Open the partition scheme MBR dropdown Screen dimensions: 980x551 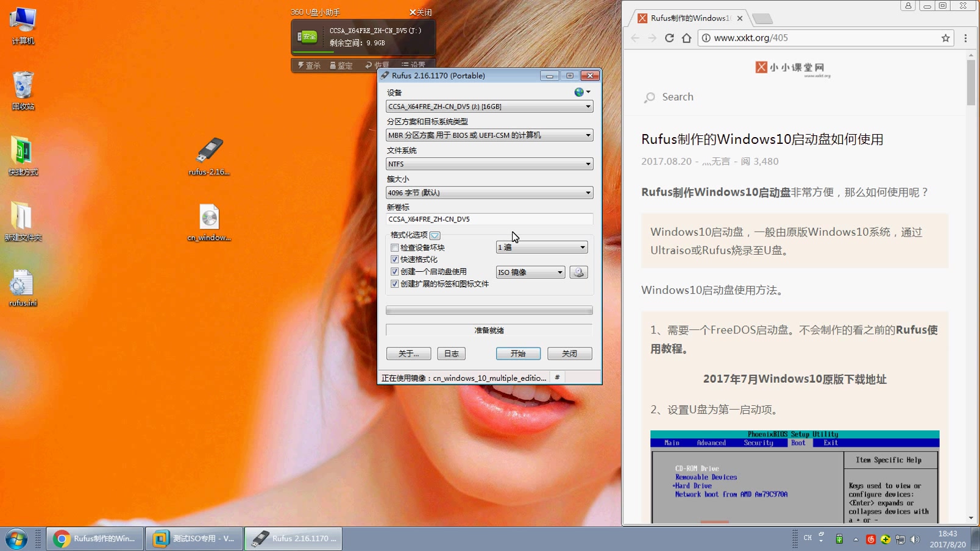(489, 135)
